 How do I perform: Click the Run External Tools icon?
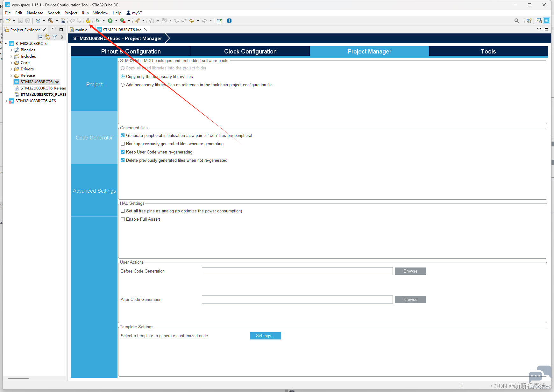[x=123, y=21]
